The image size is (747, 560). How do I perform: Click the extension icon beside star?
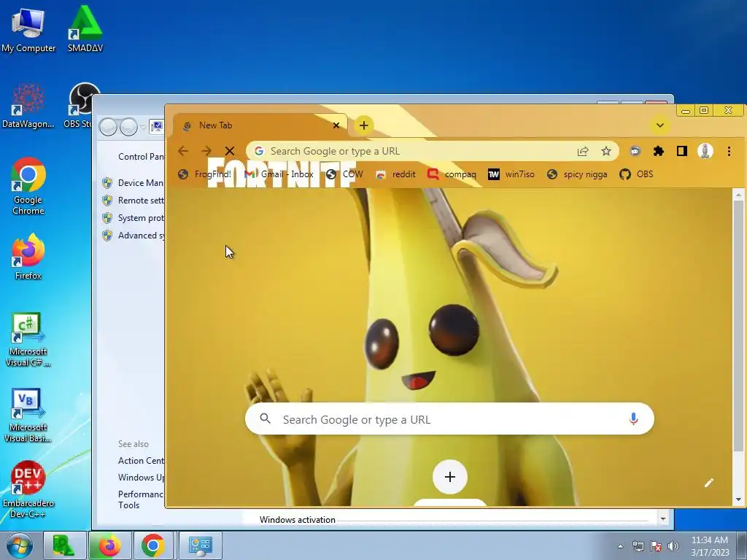coord(635,151)
